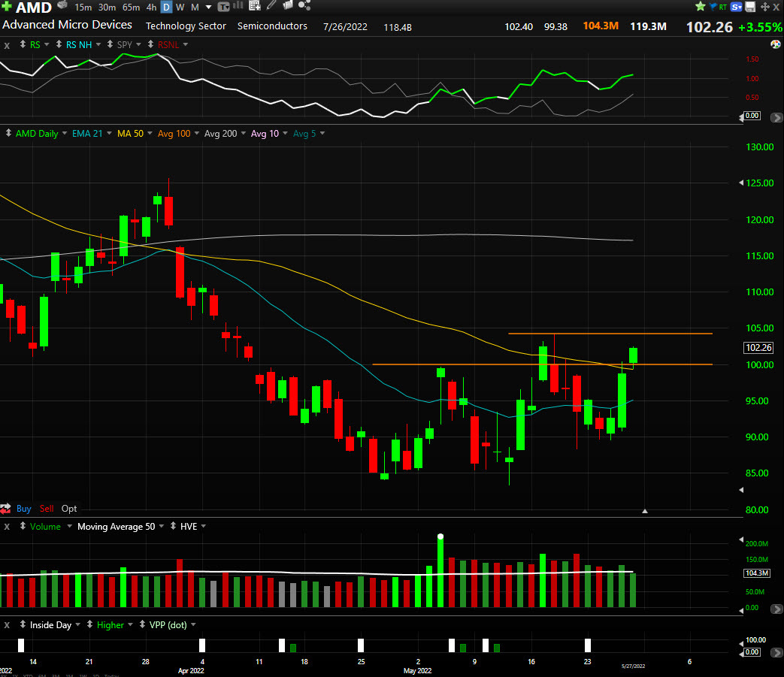This screenshot has height=677, width=784.
Task: Close the Inside Day pane
Action: click(x=7, y=625)
